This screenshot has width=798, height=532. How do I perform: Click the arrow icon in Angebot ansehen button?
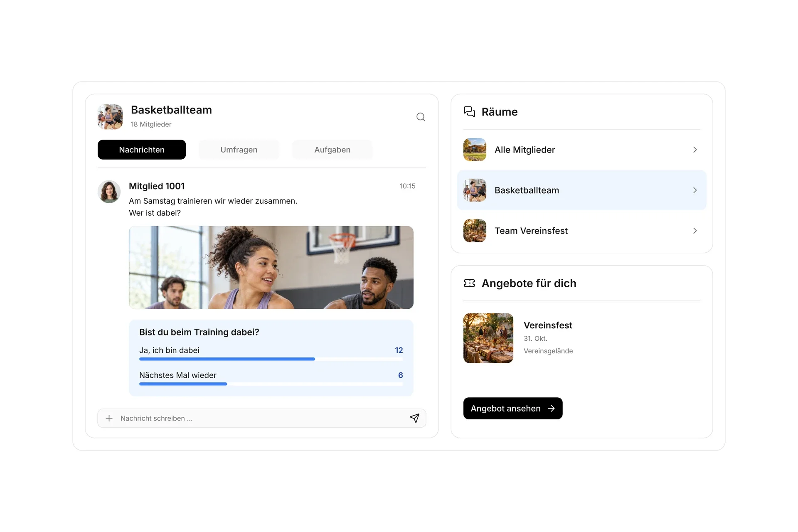coord(551,409)
